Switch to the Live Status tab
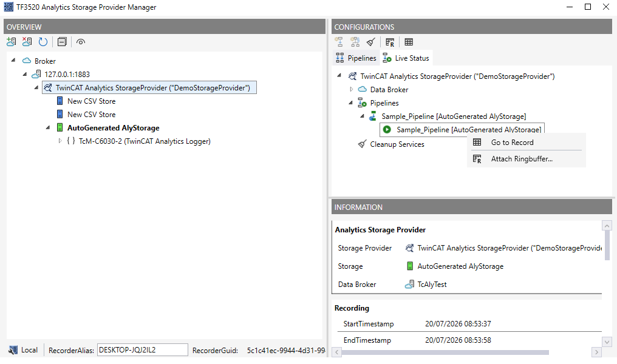617x364 pixels. click(406, 58)
